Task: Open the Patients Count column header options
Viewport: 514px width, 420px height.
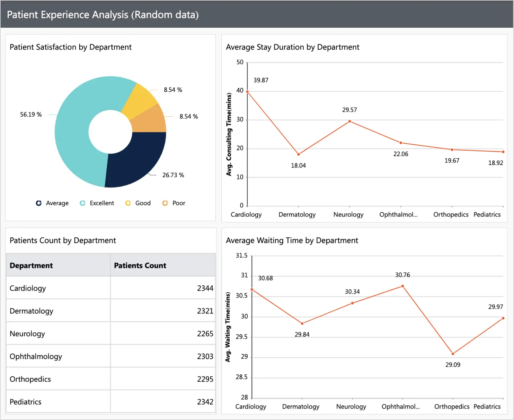Action: pyautogui.click(x=140, y=265)
